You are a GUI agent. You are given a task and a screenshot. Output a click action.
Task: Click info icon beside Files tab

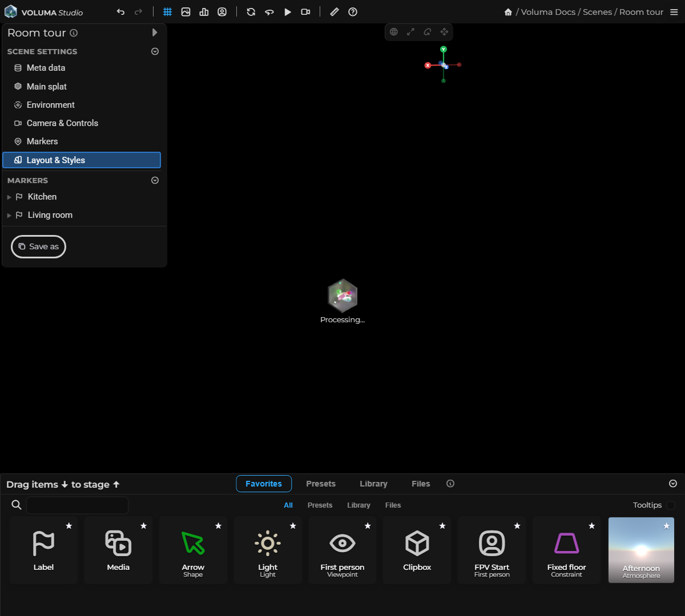(450, 484)
